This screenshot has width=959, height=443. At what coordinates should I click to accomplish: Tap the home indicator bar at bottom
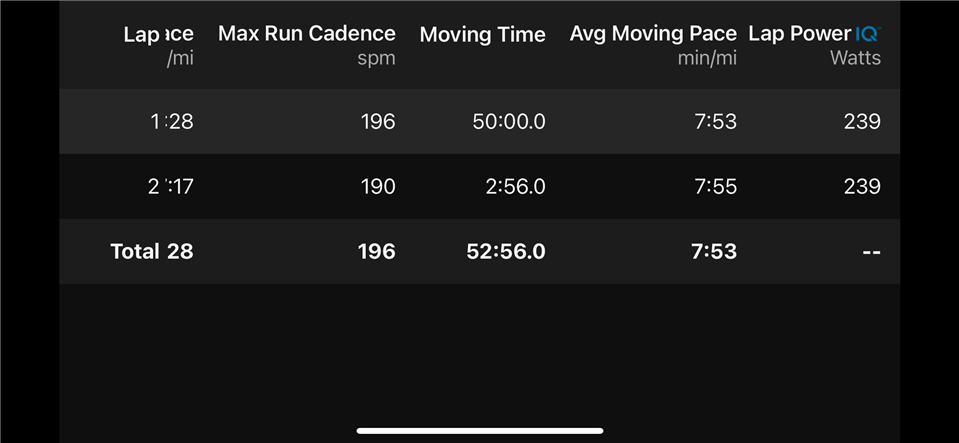pos(480,431)
